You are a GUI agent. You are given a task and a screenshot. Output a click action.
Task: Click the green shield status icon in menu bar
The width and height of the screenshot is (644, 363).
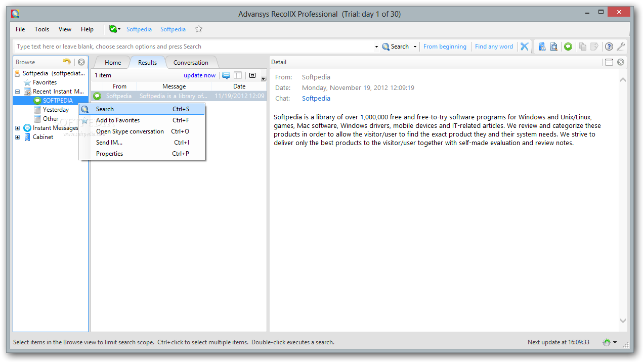(x=112, y=29)
